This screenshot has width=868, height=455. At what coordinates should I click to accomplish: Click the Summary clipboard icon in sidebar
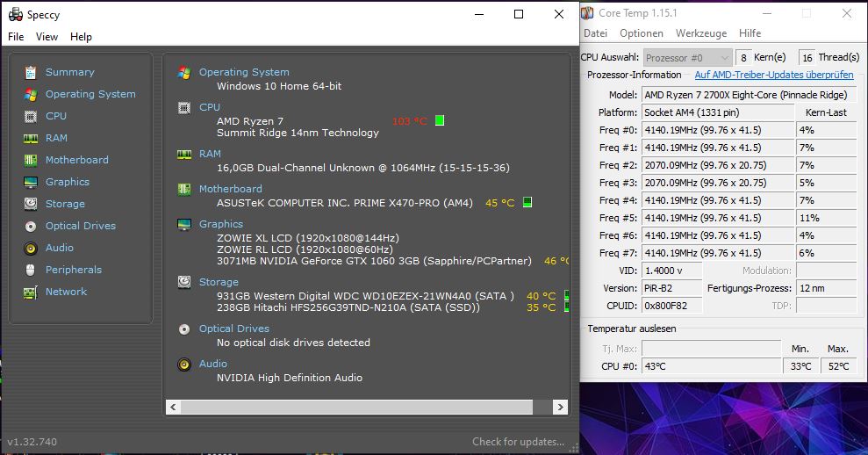pos(31,73)
